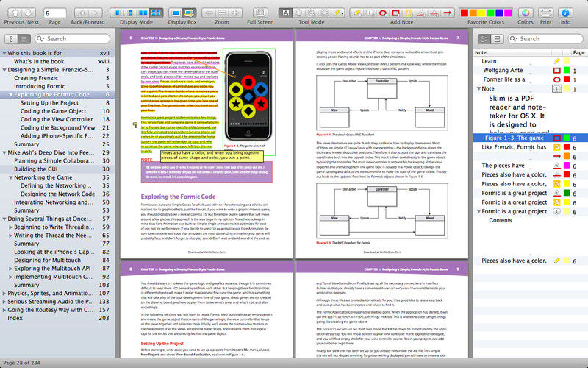Image resolution: width=588 pixels, height=368 pixels.
Task: Collapse the 'Note' row in notes panel
Action: 478,89
